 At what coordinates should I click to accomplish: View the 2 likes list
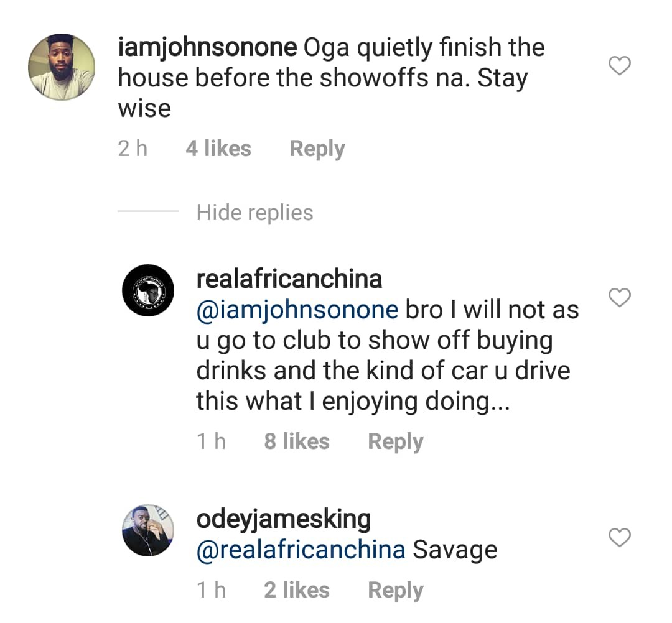tap(296, 590)
